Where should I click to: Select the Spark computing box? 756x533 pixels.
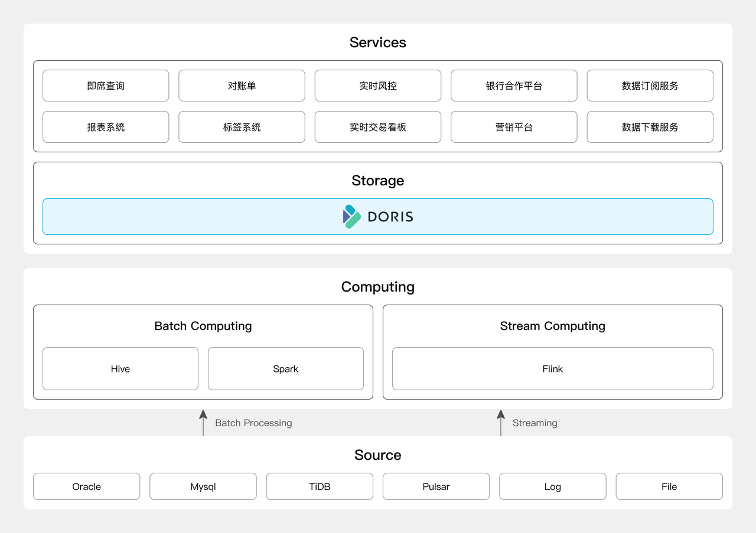click(x=286, y=369)
